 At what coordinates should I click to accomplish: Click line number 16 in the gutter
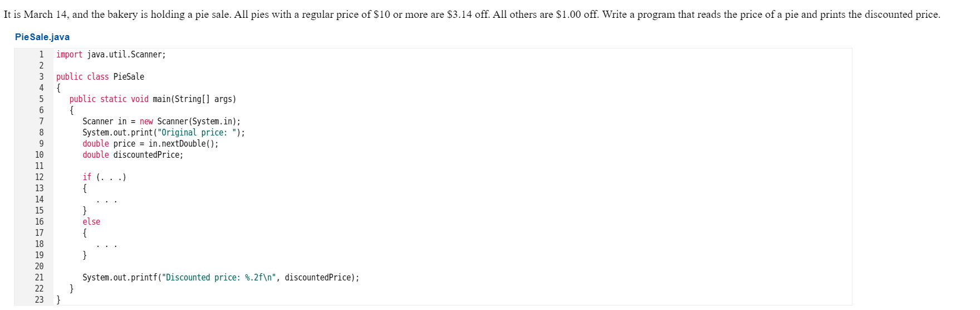tap(40, 222)
